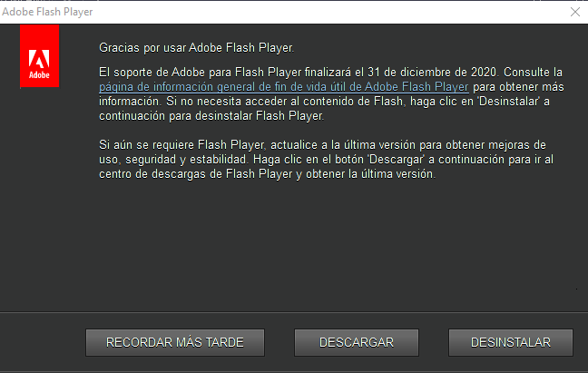Open the Flash Player end-of-life information link
588x373 pixels.
(x=284, y=87)
